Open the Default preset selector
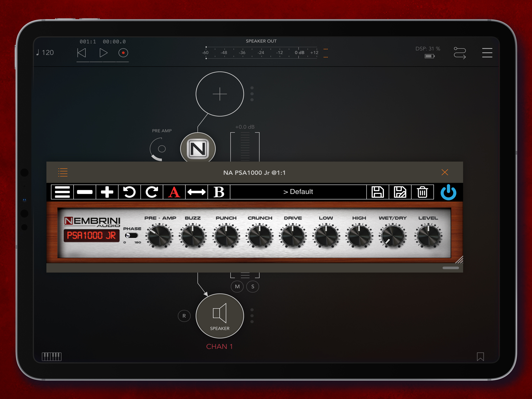This screenshot has height=399, width=532. 298,192
